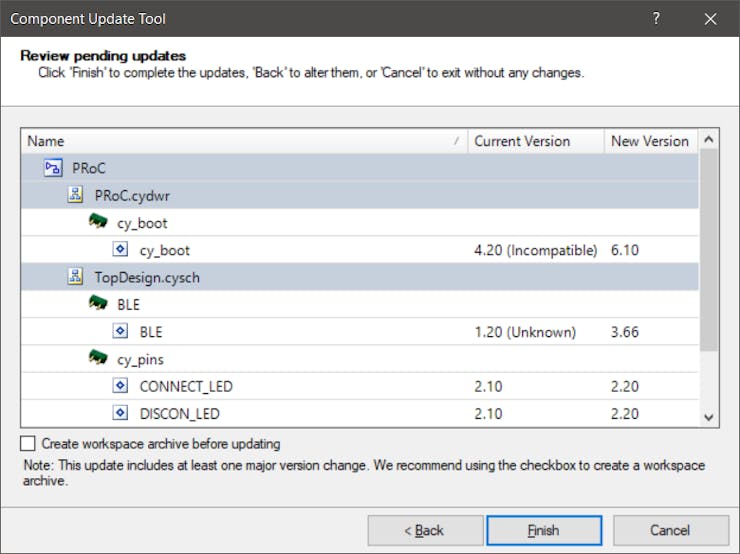Screen dimensions: 740x554
Task: Cancel the component update
Action: tap(670, 530)
